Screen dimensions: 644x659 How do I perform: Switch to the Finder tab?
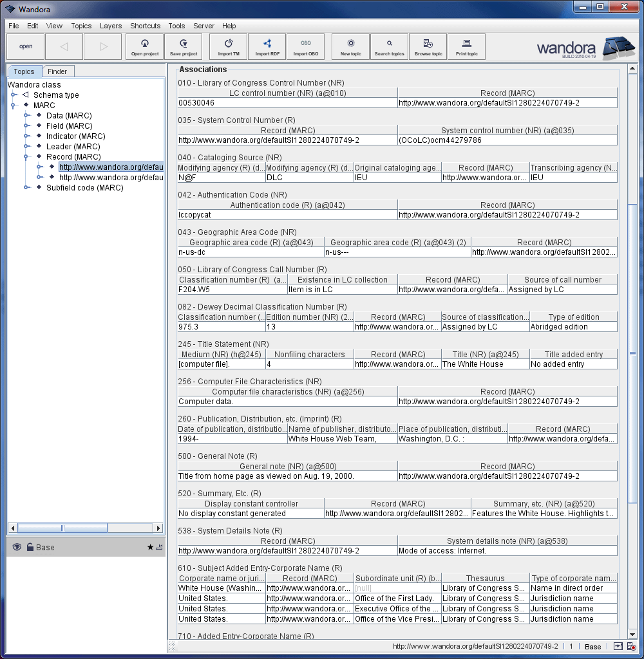tap(59, 71)
